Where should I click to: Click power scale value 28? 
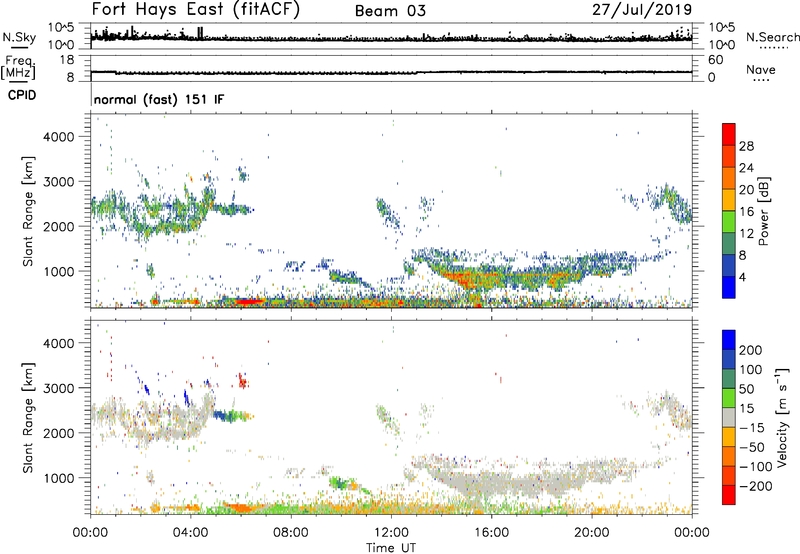(x=746, y=146)
